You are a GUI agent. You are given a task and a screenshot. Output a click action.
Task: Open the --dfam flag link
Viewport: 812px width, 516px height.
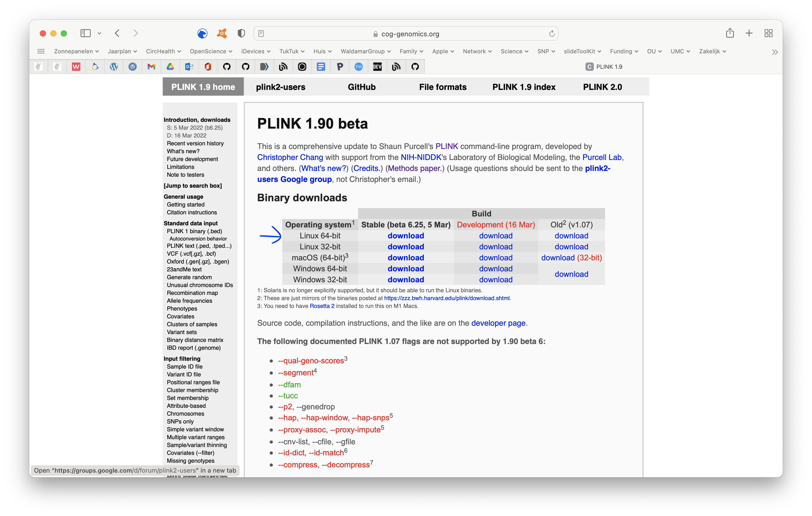[x=289, y=385]
